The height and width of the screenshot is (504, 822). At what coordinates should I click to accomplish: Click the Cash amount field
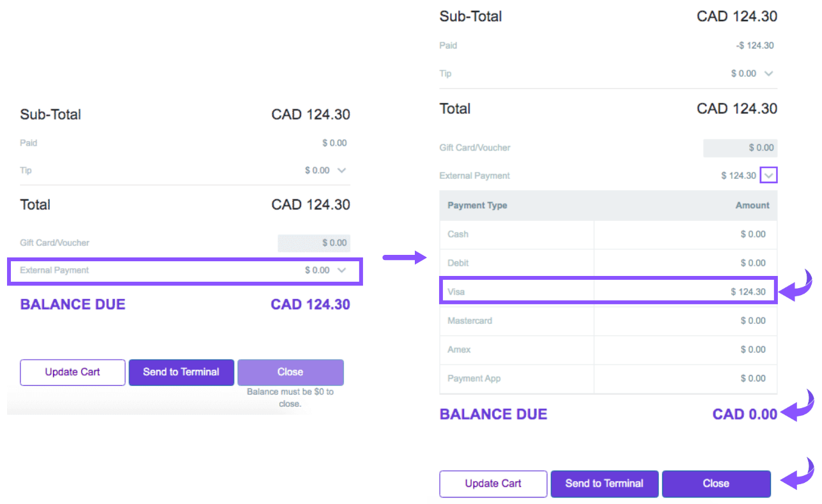685,234
